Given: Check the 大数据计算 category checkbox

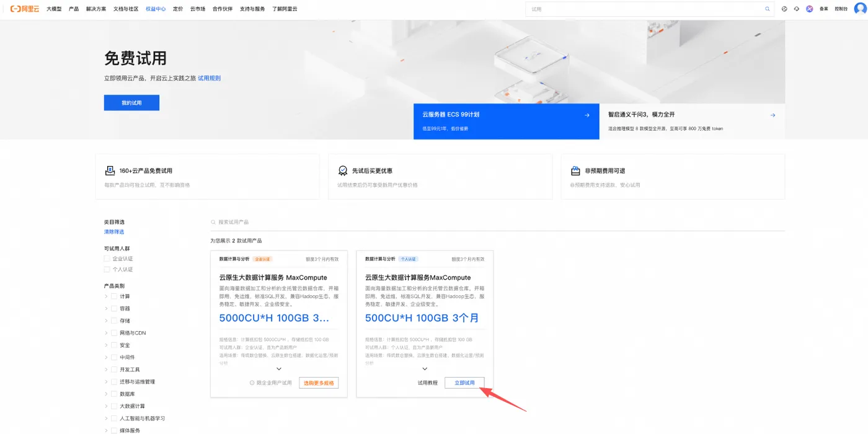Looking at the screenshot, I should pos(115,406).
